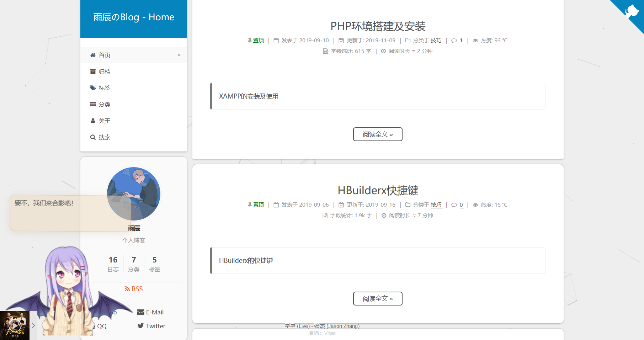Click the 雨辰のBlog - Home site title
The image size is (644, 340).
coord(134,17)
